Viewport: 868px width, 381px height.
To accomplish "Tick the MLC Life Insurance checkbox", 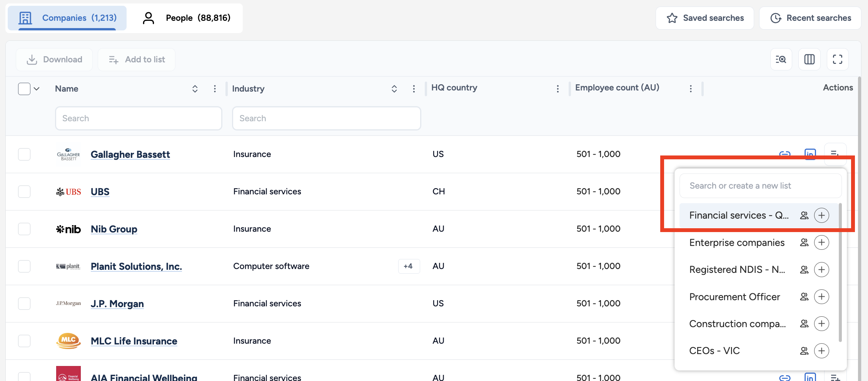I will [24, 341].
